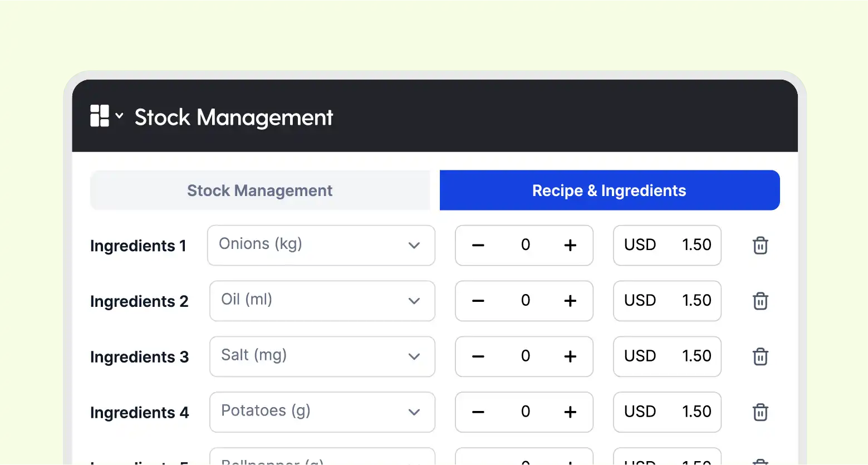
Task: Open the Salt (mg) selector
Action: [x=322, y=356]
